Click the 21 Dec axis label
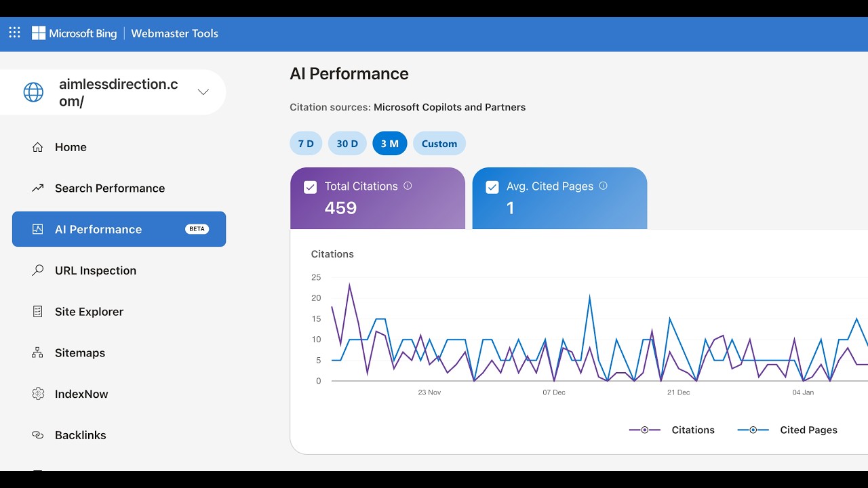This screenshot has height=488, width=868. point(679,392)
